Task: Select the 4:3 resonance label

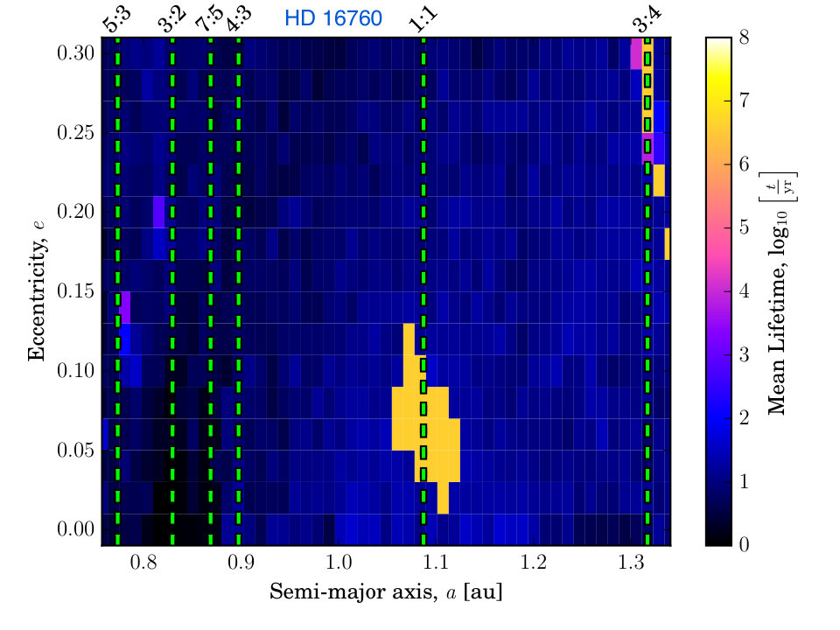Action: click(238, 20)
